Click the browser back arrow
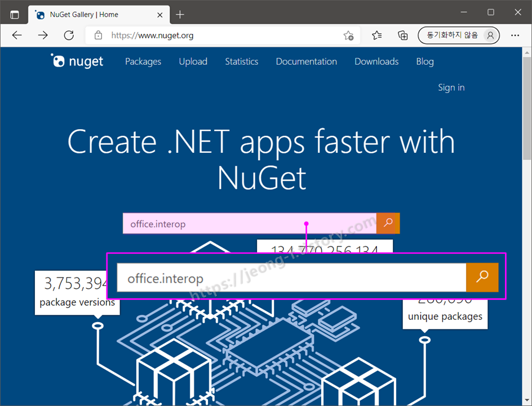532x406 pixels. tap(17, 35)
